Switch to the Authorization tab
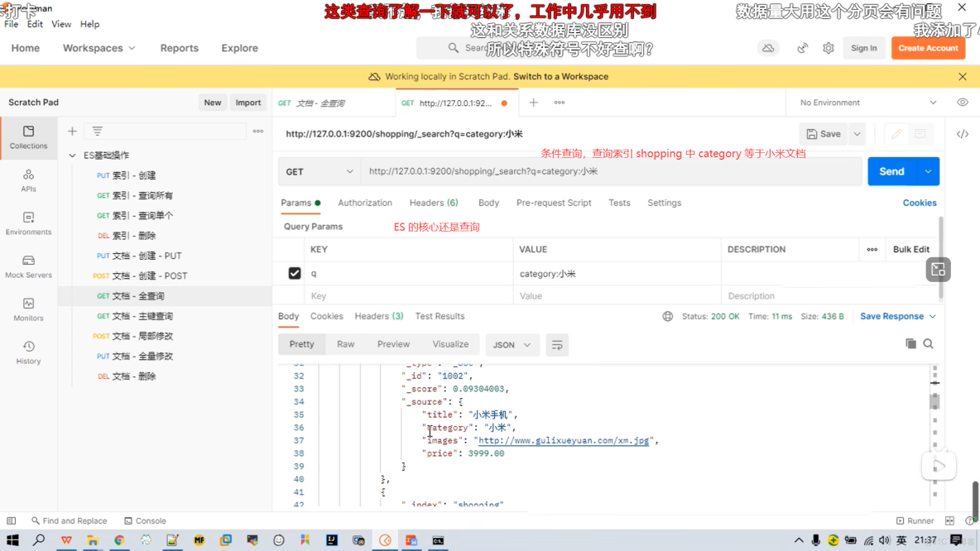This screenshot has height=551, width=980. coord(365,203)
